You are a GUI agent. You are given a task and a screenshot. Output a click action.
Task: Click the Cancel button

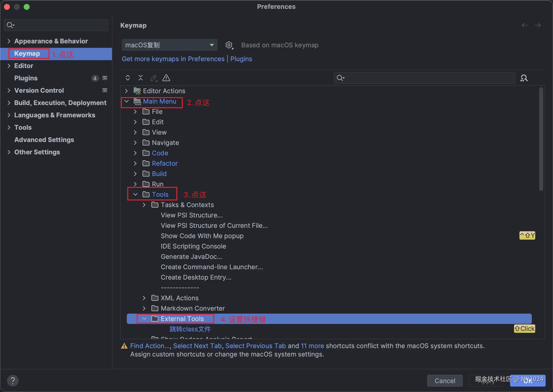point(445,381)
